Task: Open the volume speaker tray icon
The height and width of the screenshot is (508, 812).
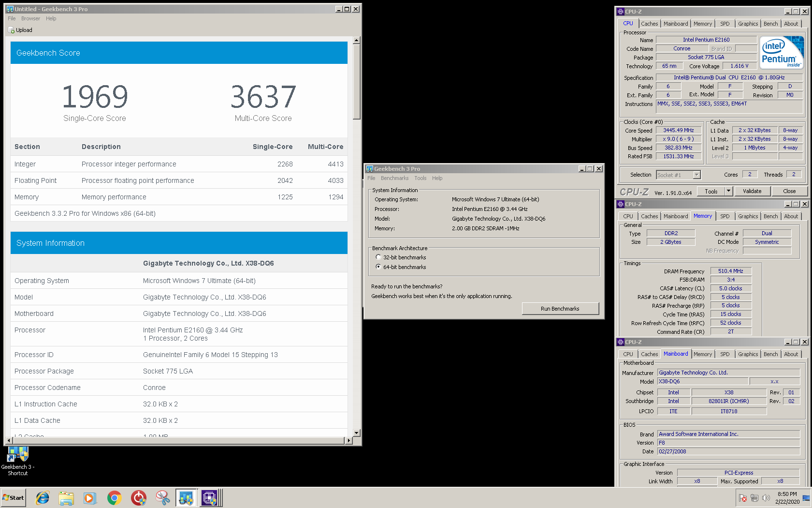Action: [x=766, y=498]
